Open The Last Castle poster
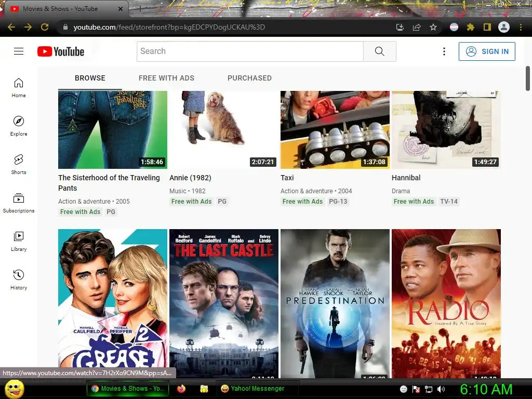Viewport: 532px width, 399px height. 224,303
